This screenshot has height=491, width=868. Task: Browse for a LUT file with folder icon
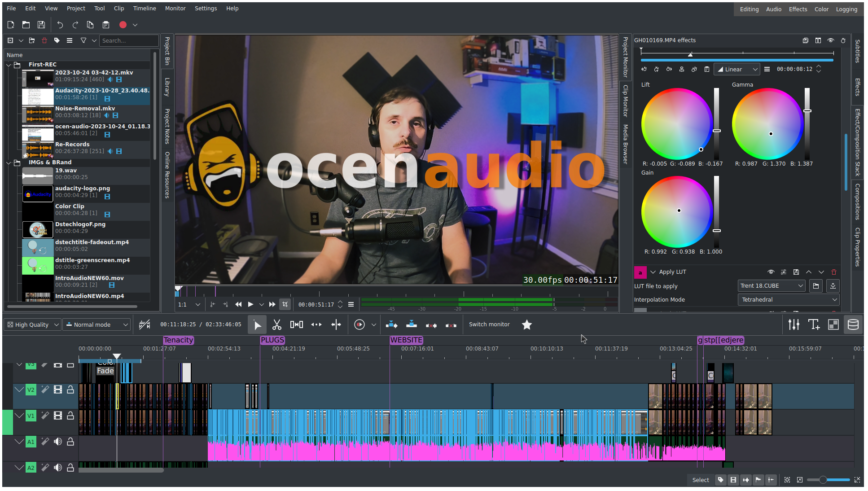[816, 286]
